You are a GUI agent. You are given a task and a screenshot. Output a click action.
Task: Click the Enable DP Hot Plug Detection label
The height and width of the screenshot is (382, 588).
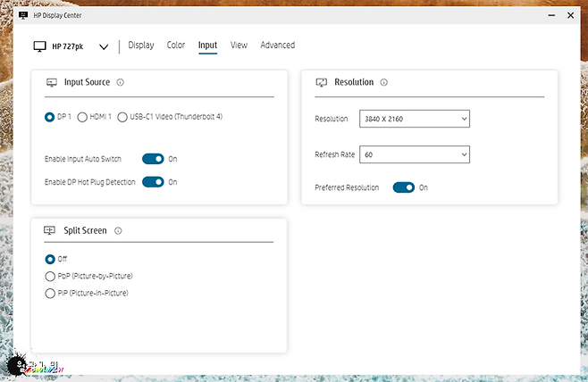coord(90,182)
